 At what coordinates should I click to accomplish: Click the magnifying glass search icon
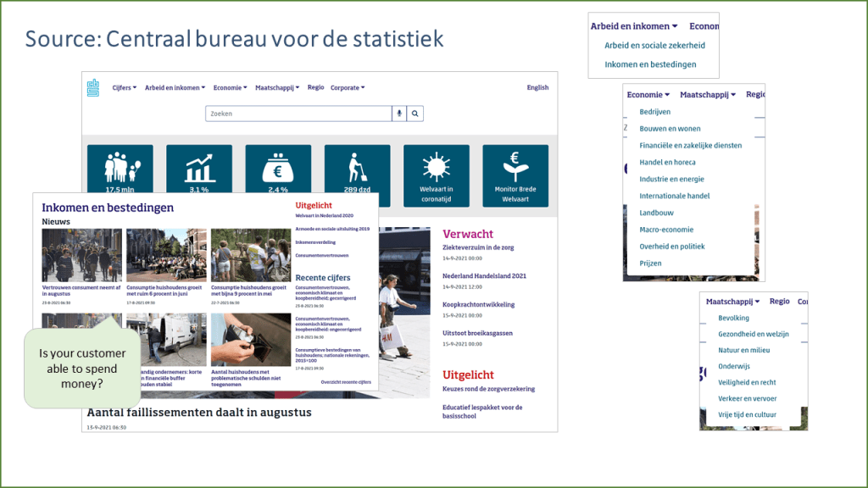(x=415, y=114)
